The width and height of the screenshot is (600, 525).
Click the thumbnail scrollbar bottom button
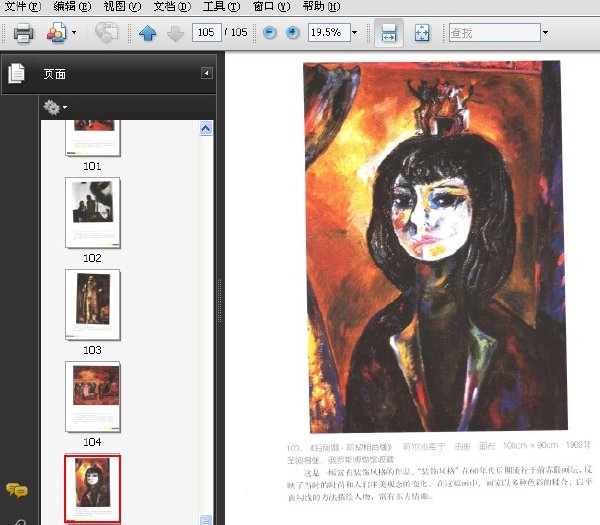click(206, 520)
